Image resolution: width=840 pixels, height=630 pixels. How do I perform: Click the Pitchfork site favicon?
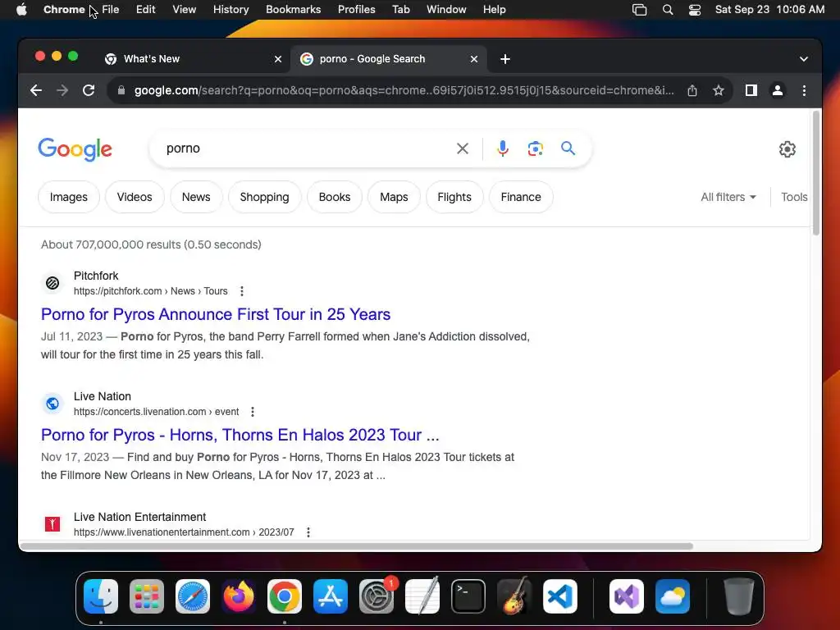tap(52, 283)
